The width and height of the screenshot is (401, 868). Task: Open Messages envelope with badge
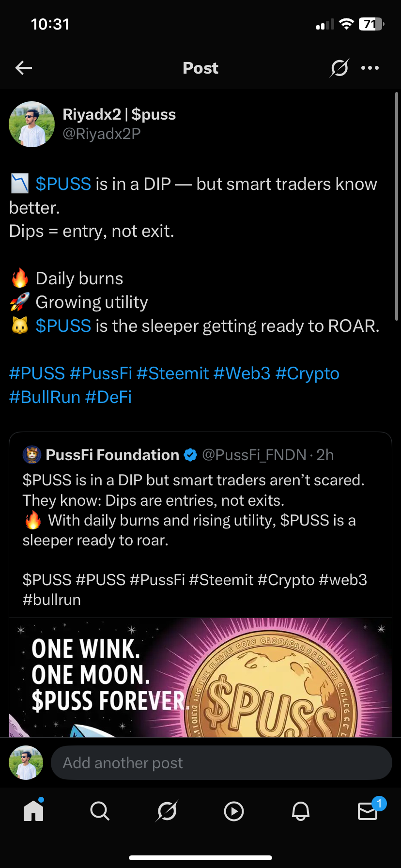coord(368,811)
